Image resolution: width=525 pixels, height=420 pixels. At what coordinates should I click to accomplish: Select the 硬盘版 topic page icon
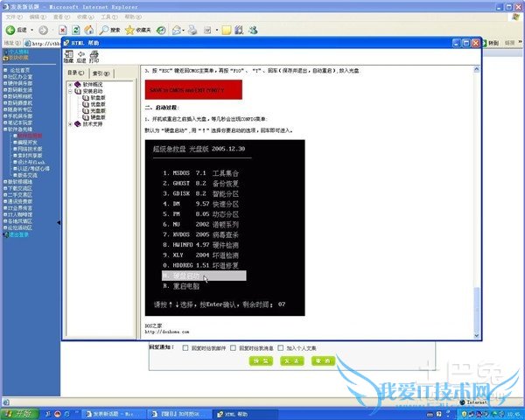[86, 117]
